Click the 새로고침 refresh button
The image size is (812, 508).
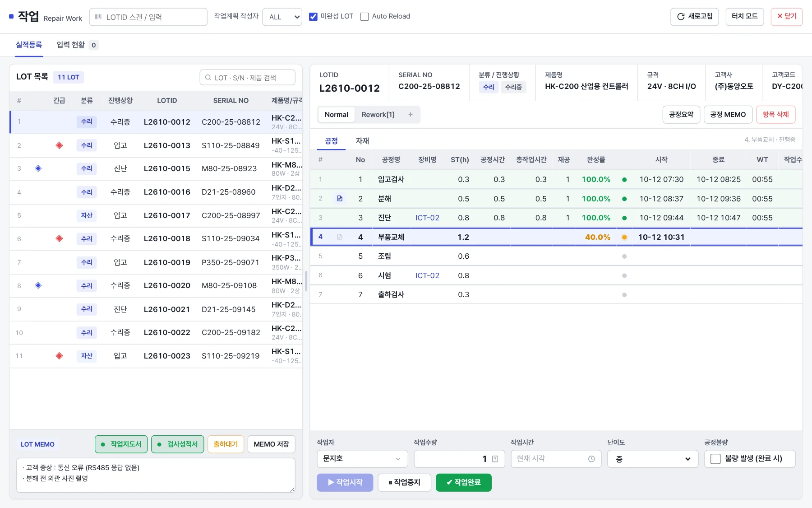tap(695, 17)
